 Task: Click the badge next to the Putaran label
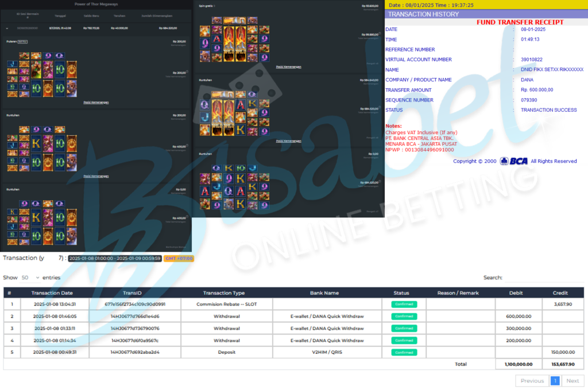tap(22, 42)
